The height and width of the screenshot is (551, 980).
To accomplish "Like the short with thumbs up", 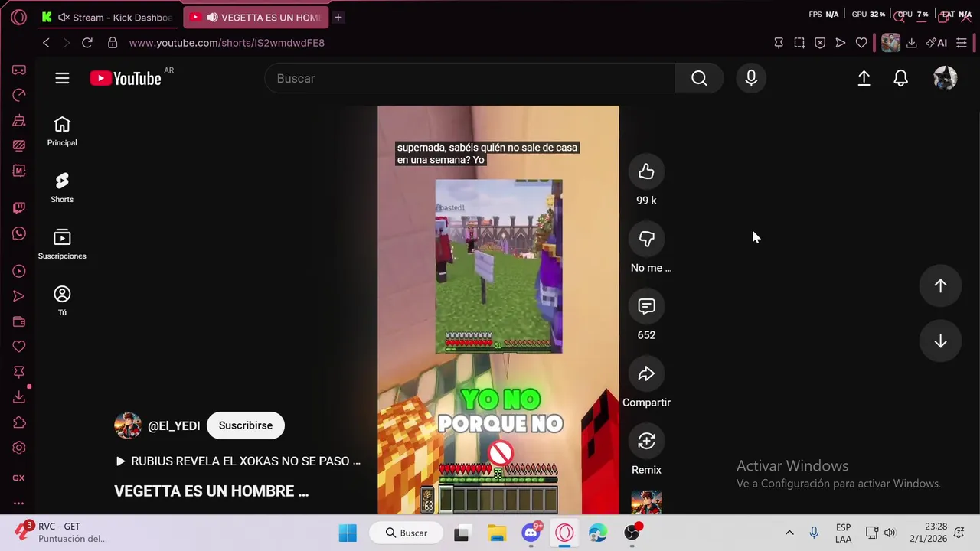I will [646, 171].
